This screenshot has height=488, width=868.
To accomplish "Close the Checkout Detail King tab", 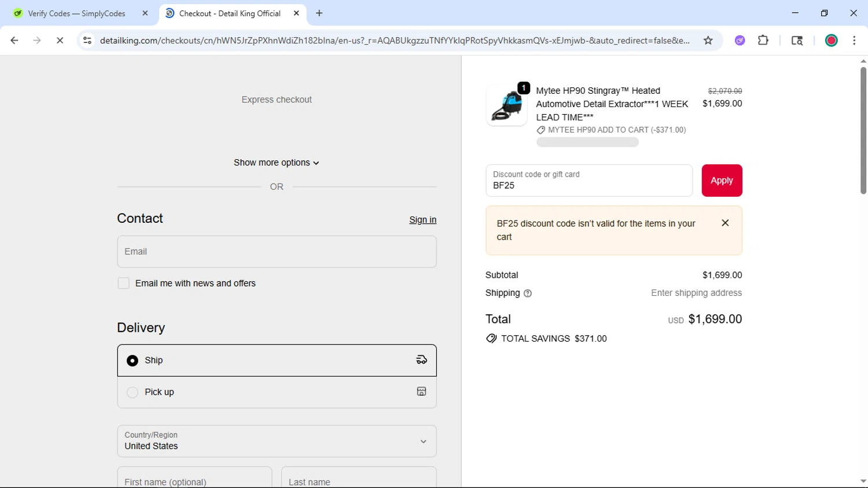I will click(296, 13).
